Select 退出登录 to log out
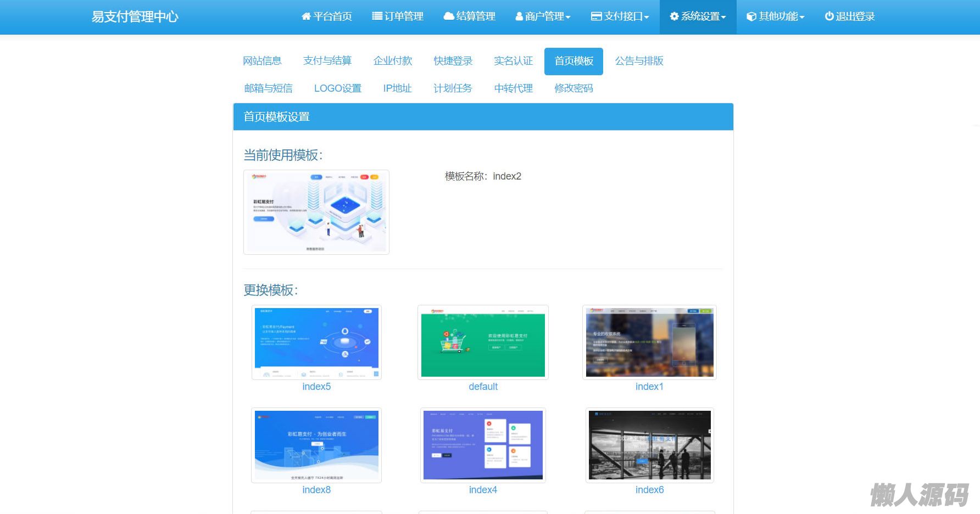This screenshot has width=980, height=514. 850,16
